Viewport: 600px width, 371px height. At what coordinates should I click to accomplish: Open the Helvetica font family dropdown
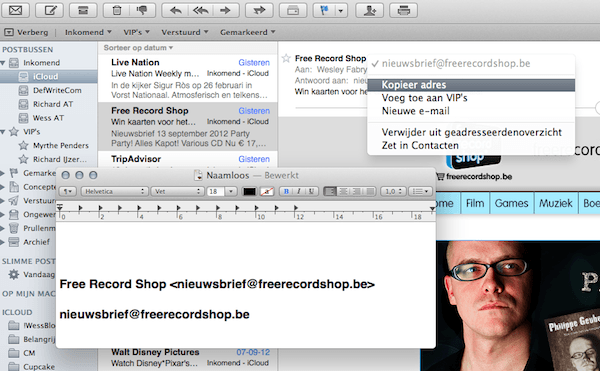click(115, 191)
